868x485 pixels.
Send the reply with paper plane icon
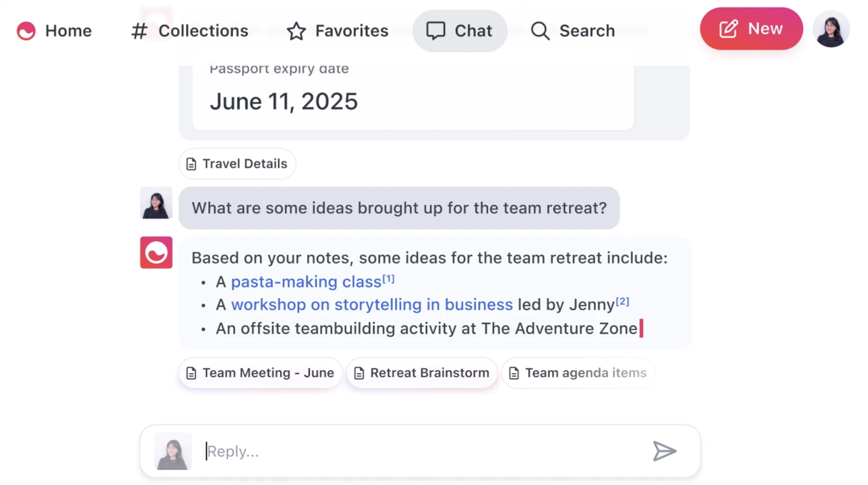(665, 451)
